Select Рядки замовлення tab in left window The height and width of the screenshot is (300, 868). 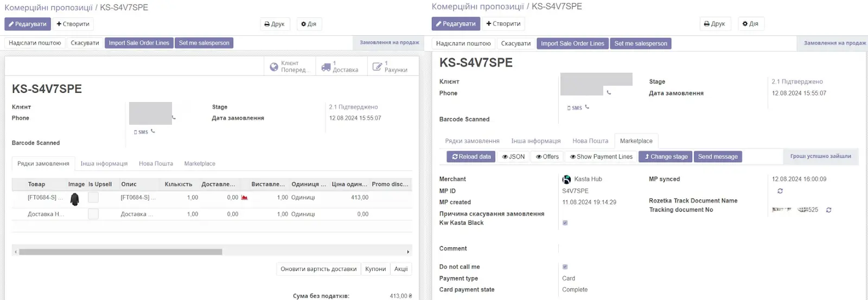[x=43, y=163]
